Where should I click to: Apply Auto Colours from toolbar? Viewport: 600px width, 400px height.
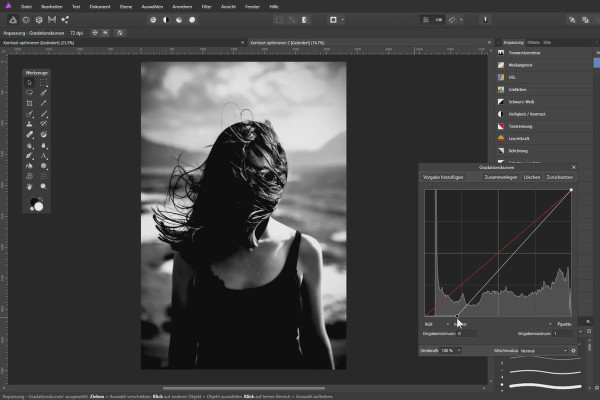pos(179,20)
